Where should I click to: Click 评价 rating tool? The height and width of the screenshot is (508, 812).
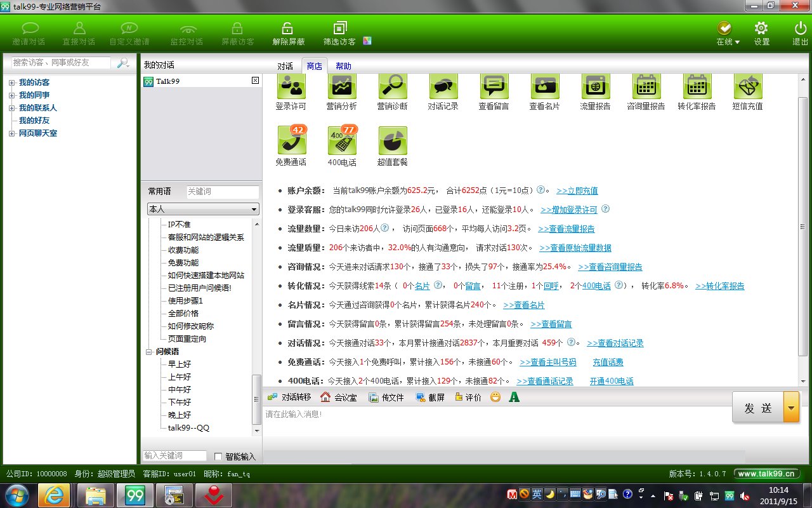(x=468, y=397)
